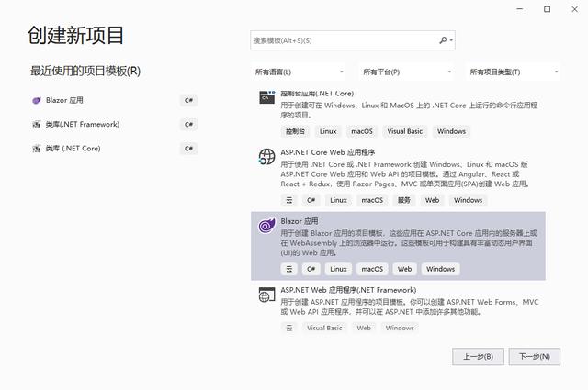Click the Linux tag on Blazor template
The image size is (588, 390).
point(338,270)
